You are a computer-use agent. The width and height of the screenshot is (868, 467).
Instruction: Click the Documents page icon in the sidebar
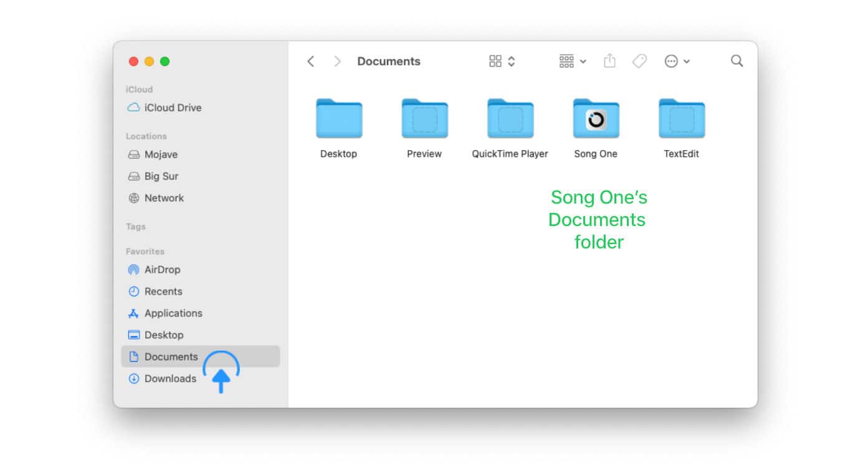[133, 357]
